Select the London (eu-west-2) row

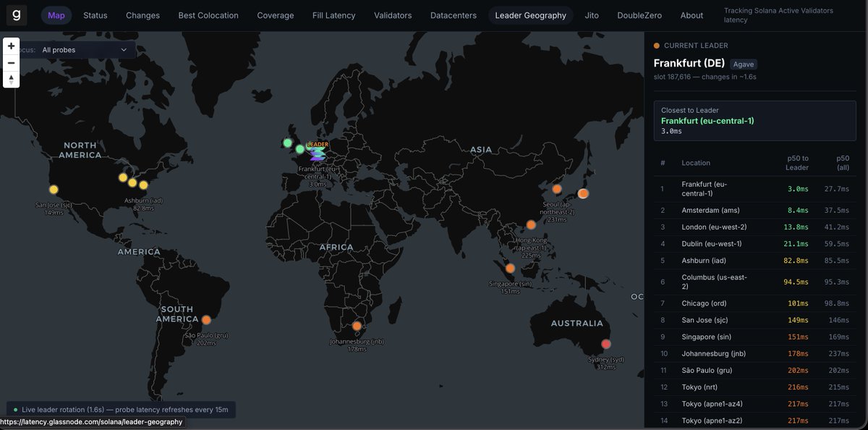click(754, 227)
